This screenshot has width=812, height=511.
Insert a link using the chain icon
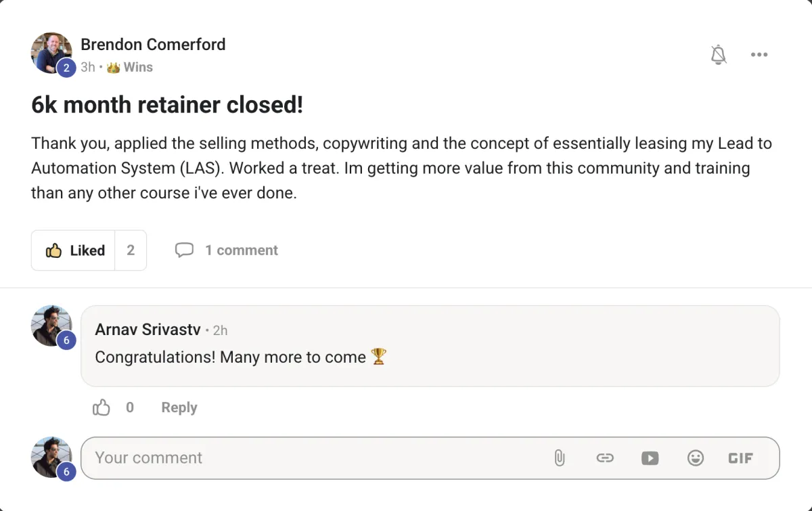click(604, 458)
